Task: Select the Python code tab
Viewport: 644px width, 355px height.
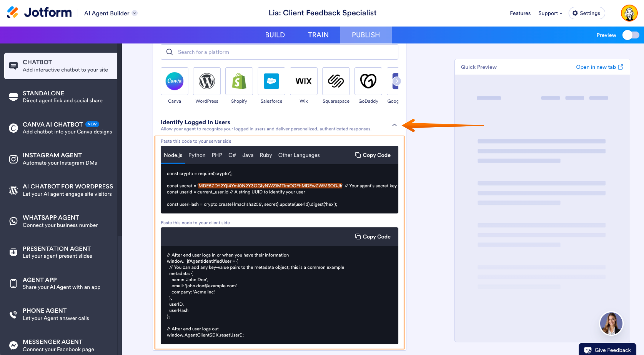Action: (x=197, y=155)
